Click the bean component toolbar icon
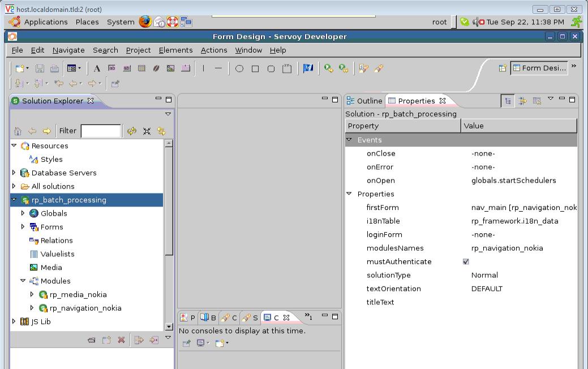This screenshot has height=369, width=588. 156,68
